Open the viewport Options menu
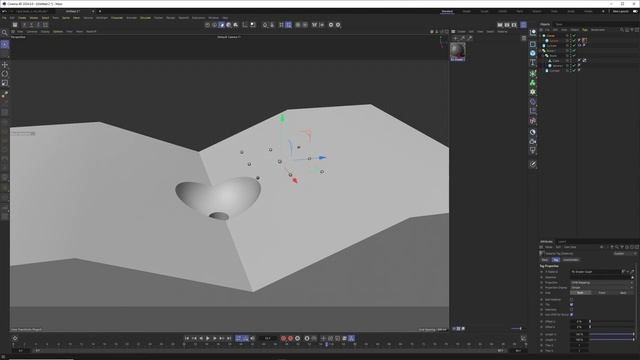Viewport: 640px width, 360px height. point(58,31)
